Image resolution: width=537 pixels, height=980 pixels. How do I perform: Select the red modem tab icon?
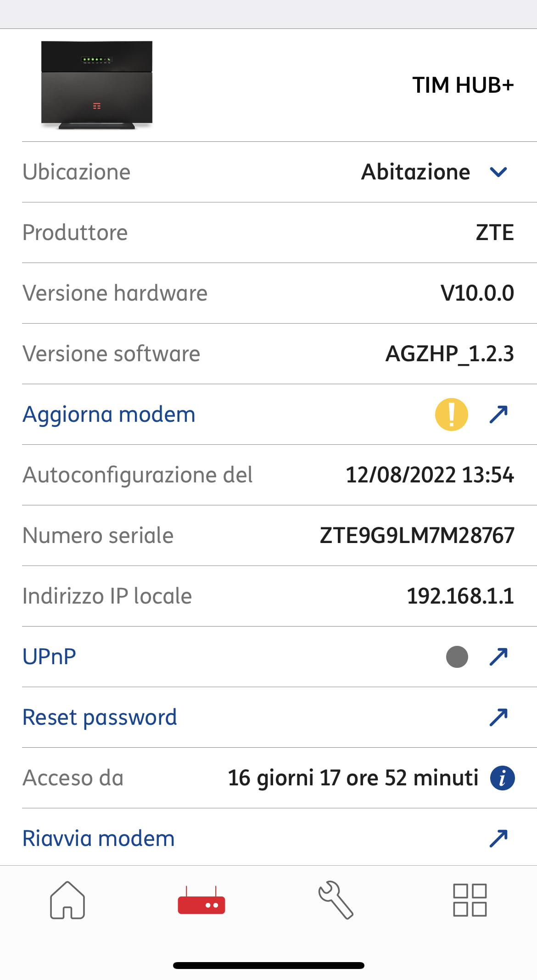tap(201, 900)
